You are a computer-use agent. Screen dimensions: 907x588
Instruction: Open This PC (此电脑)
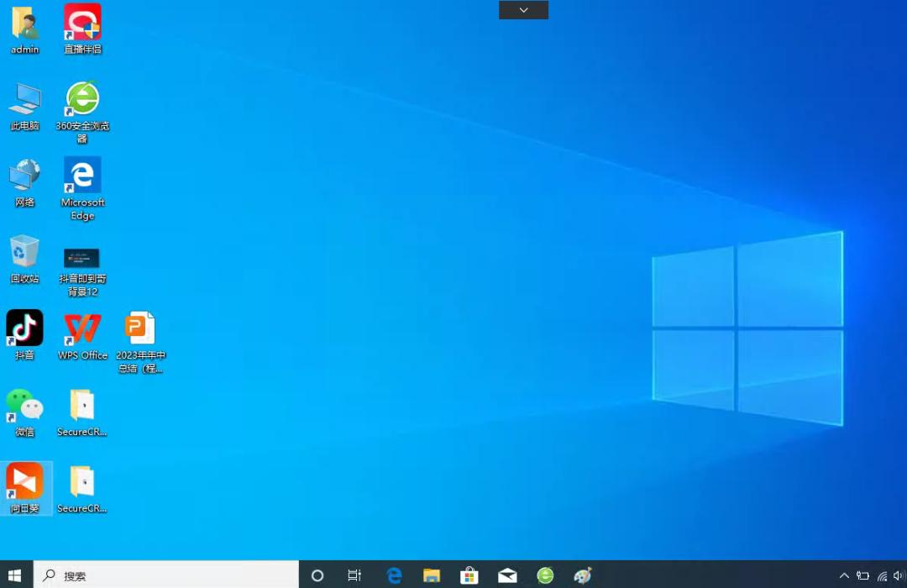[24, 97]
